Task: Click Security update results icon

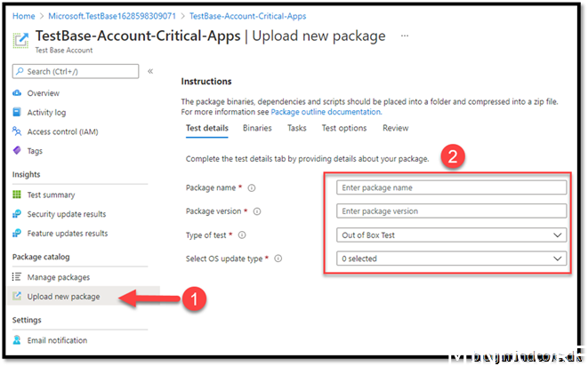Action: (18, 214)
